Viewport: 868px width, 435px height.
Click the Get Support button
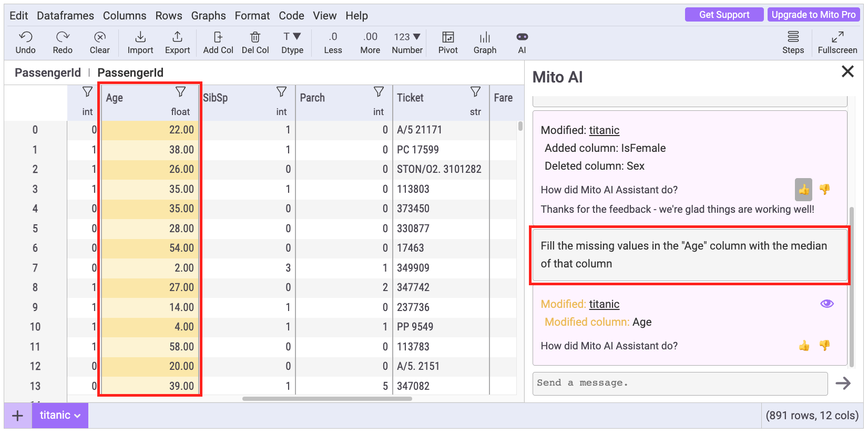point(724,15)
